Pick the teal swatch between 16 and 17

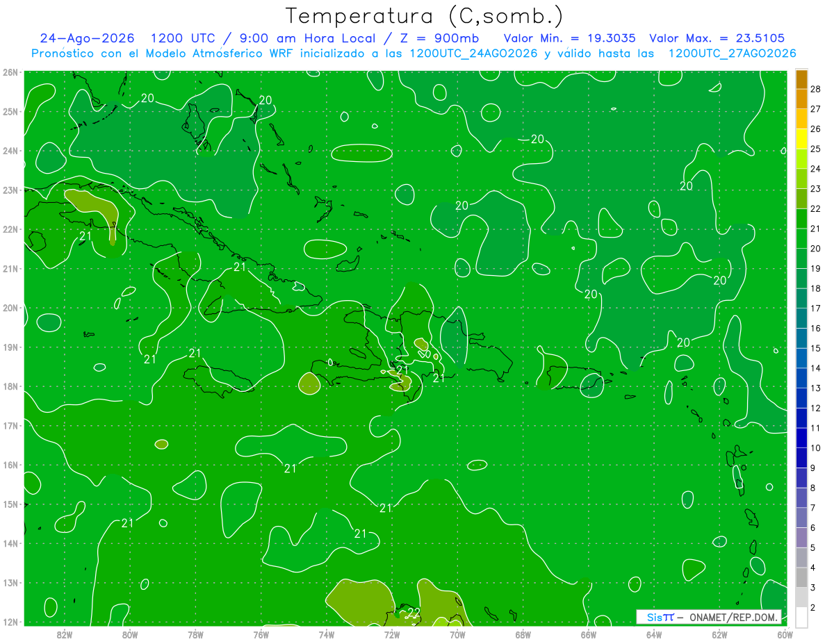click(x=801, y=318)
